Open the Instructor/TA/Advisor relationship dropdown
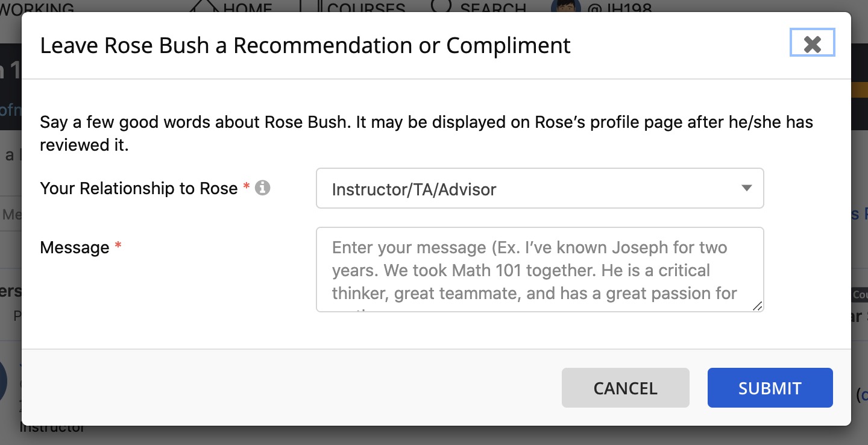Viewport: 868px width, 445px height. tap(539, 189)
